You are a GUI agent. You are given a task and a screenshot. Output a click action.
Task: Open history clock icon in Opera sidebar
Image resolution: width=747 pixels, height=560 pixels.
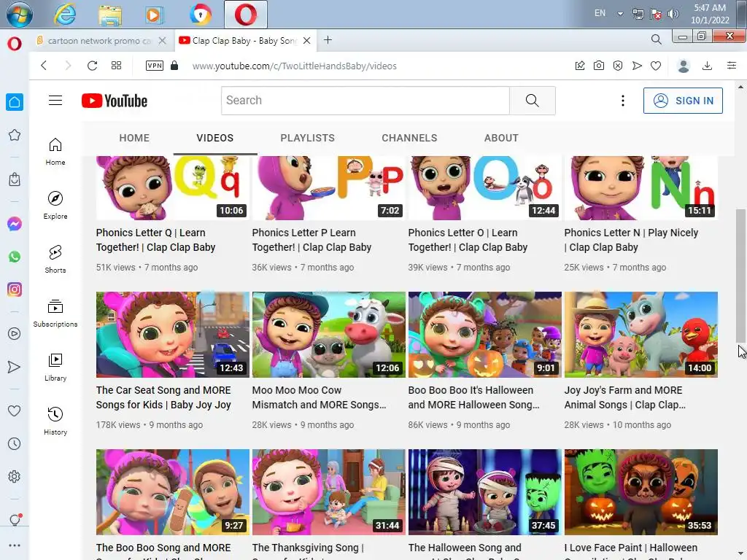point(15,444)
